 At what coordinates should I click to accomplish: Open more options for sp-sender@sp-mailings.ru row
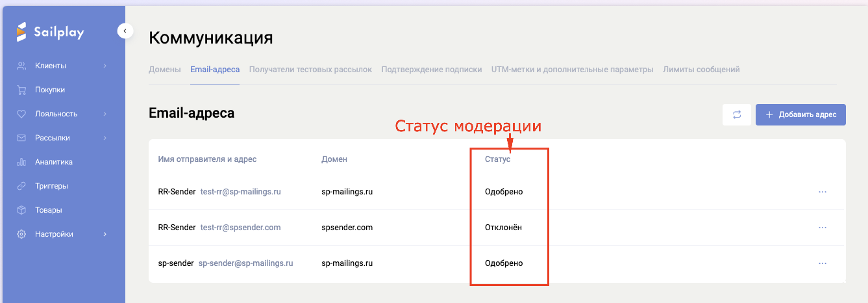pos(823,263)
